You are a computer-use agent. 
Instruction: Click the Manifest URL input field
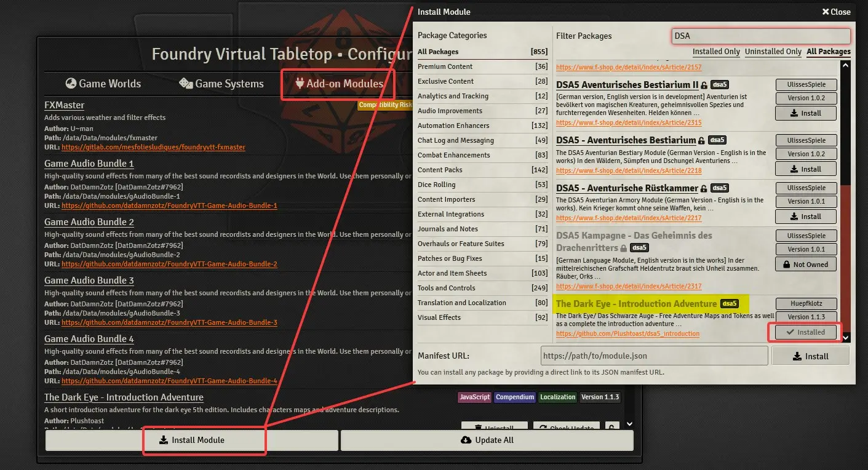(655, 356)
